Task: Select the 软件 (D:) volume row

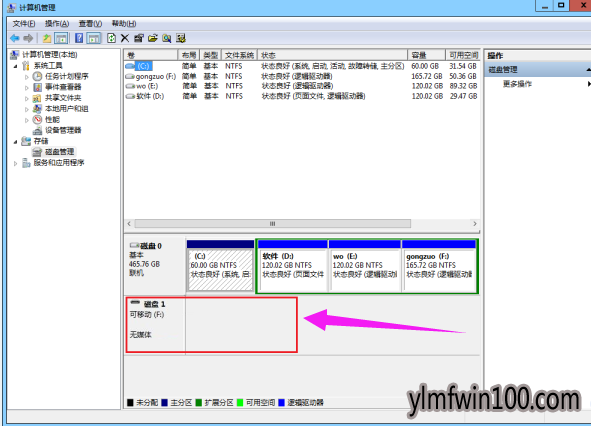Action: (x=302, y=96)
